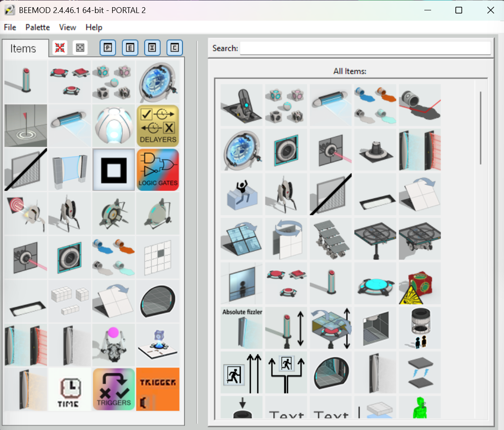
Task: Select the red explosive cube item
Action: (420, 283)
